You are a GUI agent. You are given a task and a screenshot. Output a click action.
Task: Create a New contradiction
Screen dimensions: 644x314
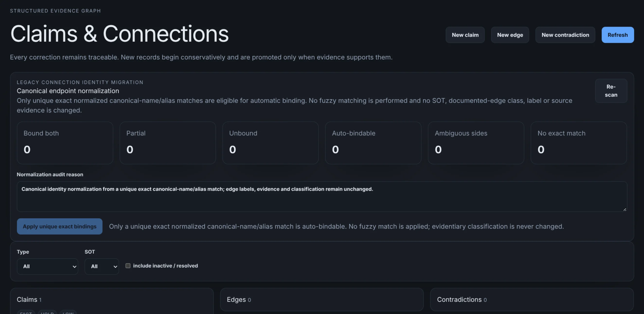565,35
